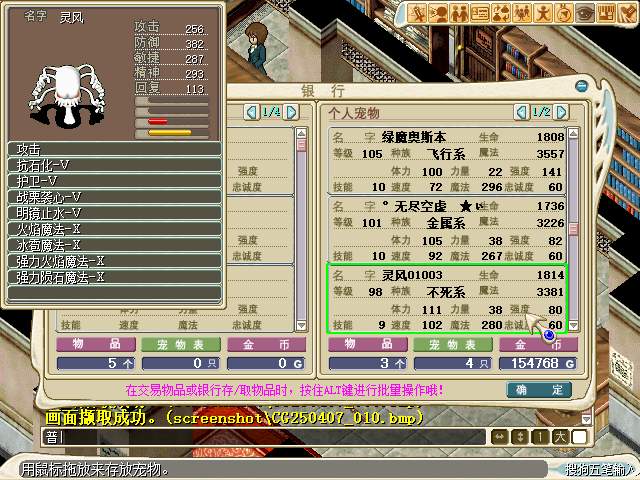Screen dimensions: 640x480
Task: Go to previous page of personal pets
Action: pos(521,112)
